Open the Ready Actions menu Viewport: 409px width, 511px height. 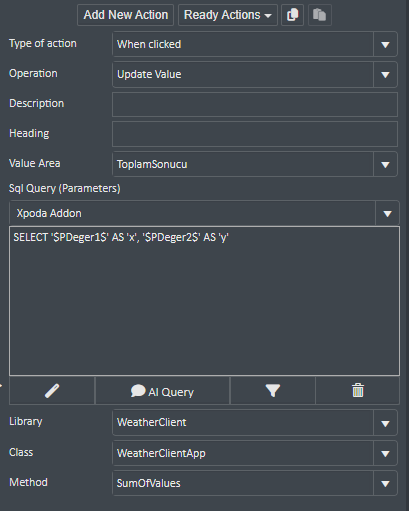coord(228,15)
